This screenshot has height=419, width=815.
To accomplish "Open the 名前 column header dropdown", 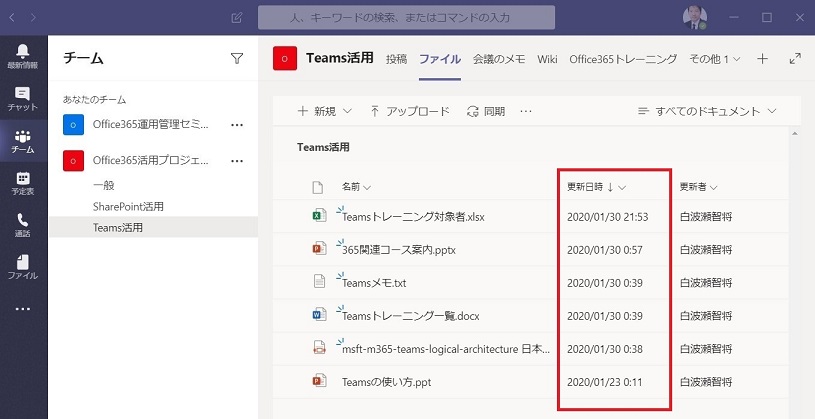I will [x=356, y=187].
